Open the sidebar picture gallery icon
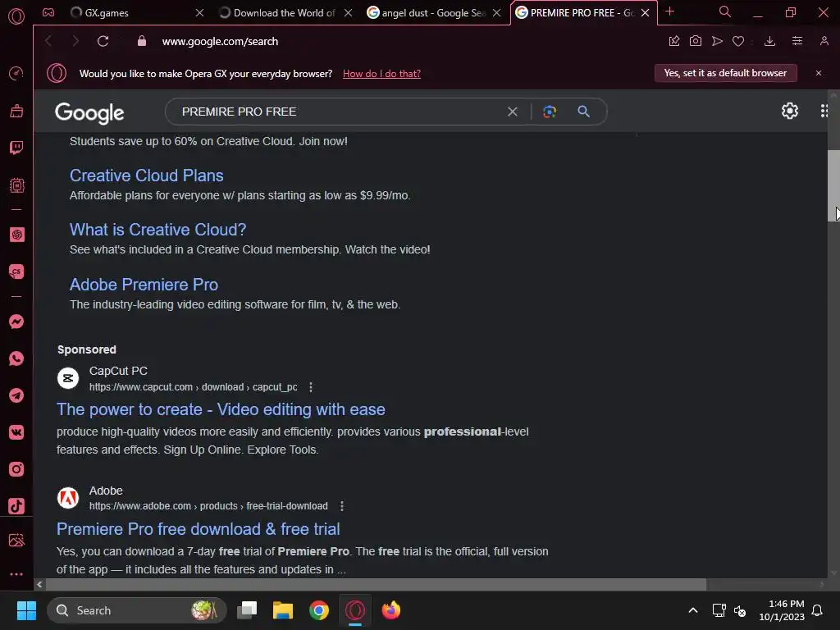The height and width of the screenshot is (630, 840). pos(16,540)
